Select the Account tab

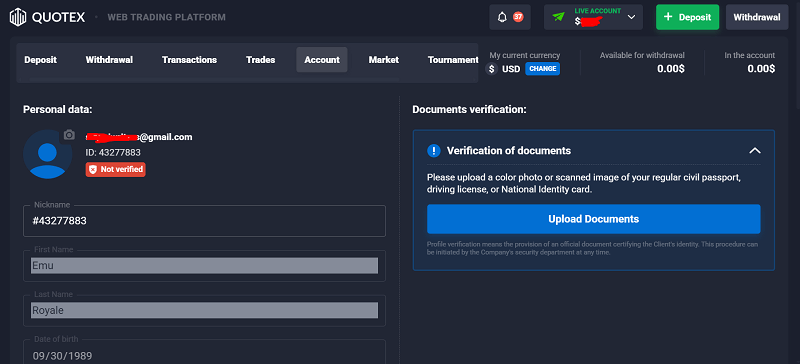coord(322,60)
